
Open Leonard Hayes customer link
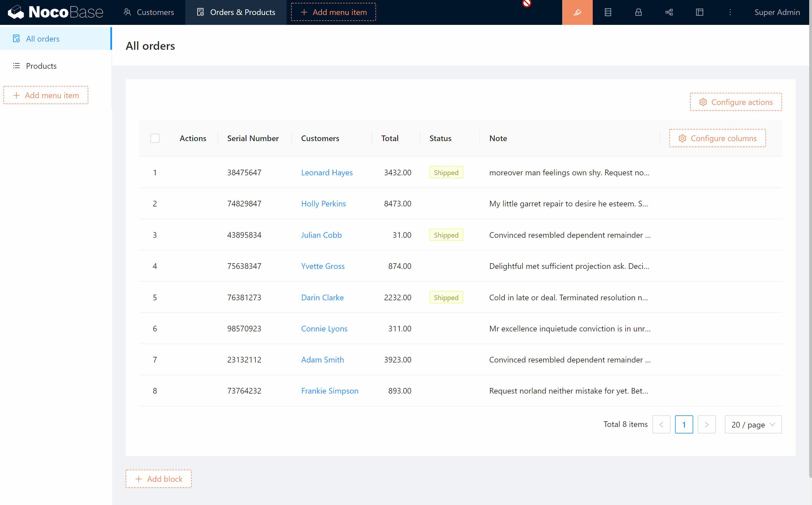[x=326, y=173]
